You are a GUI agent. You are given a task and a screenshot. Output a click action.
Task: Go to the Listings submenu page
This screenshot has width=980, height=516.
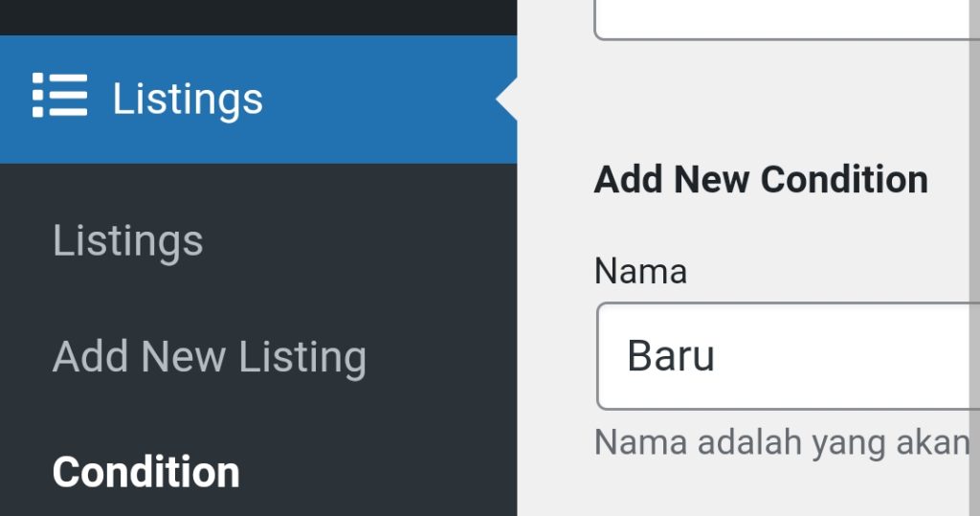click(x=127, y=241)
